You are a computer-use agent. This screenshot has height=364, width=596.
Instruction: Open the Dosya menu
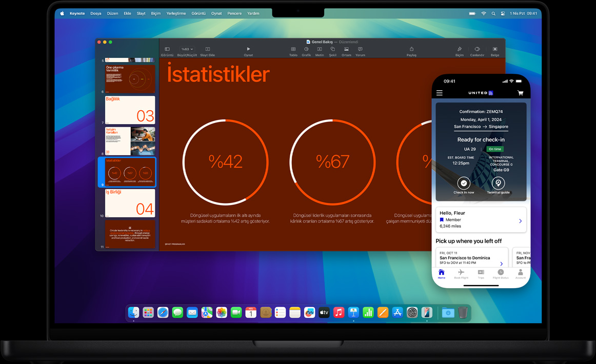tap(96, 13)
